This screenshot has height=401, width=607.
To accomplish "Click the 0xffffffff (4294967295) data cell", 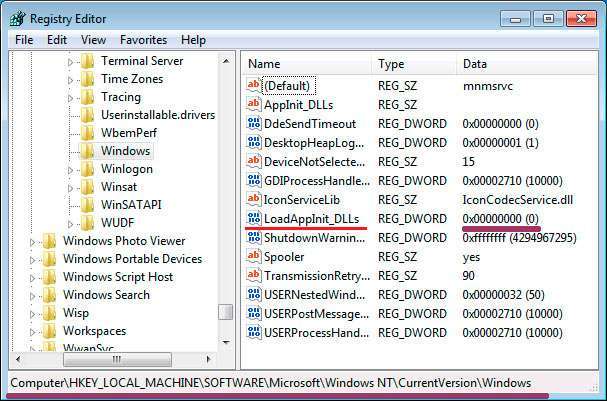I will [519, 238].
